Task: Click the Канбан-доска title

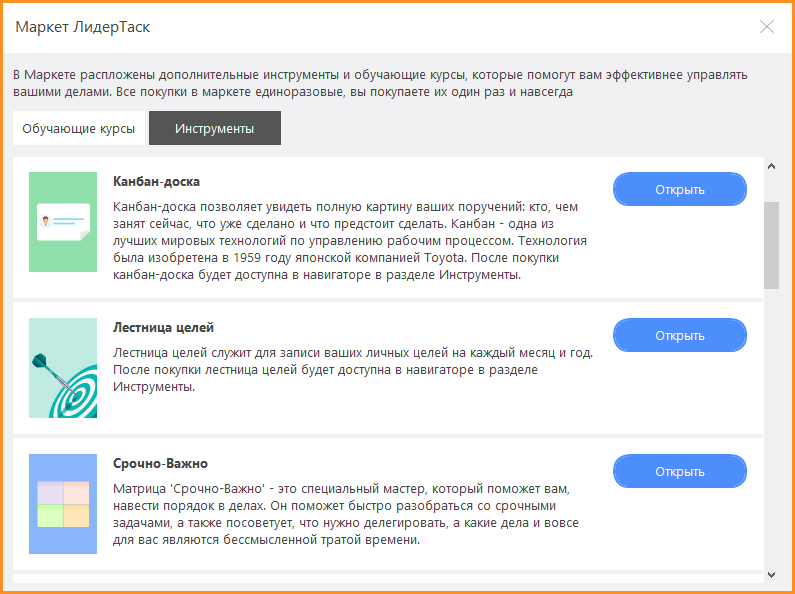Action: [156, 181]
